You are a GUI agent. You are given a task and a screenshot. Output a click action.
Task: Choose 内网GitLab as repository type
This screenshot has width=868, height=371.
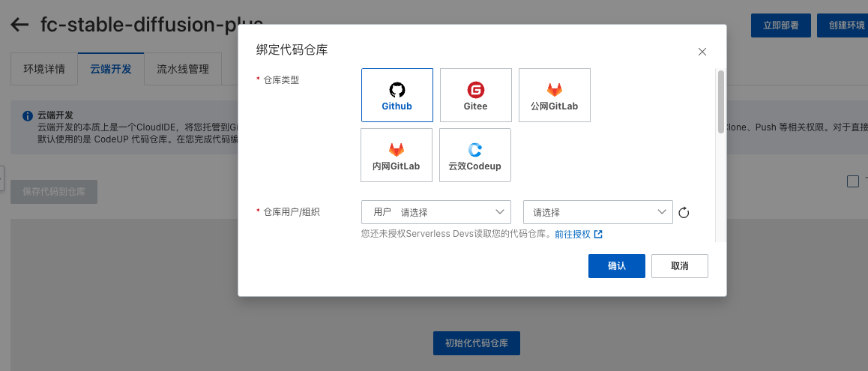(x=397, y=155)
